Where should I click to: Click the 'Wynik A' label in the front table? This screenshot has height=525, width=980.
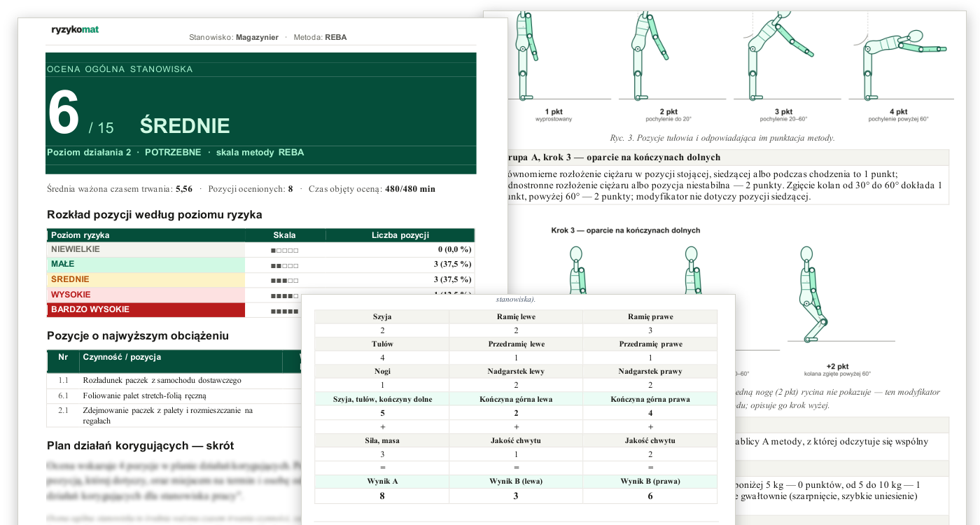382,482
